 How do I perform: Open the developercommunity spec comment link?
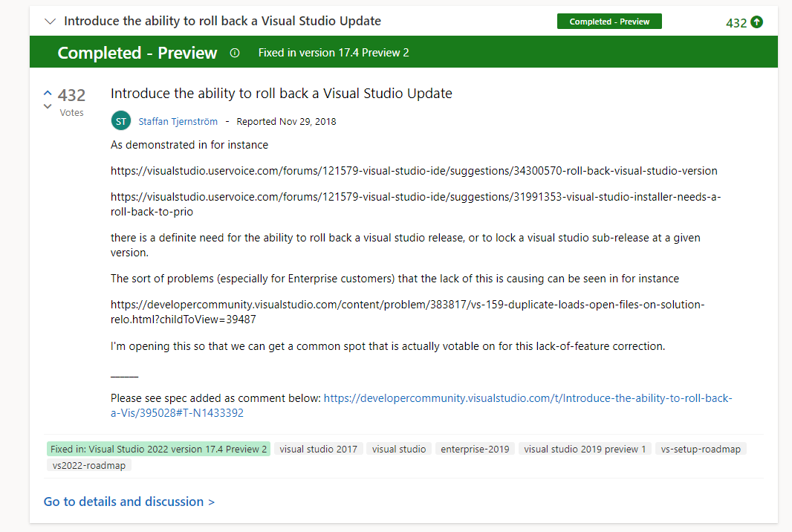click(x=421, y=405)
